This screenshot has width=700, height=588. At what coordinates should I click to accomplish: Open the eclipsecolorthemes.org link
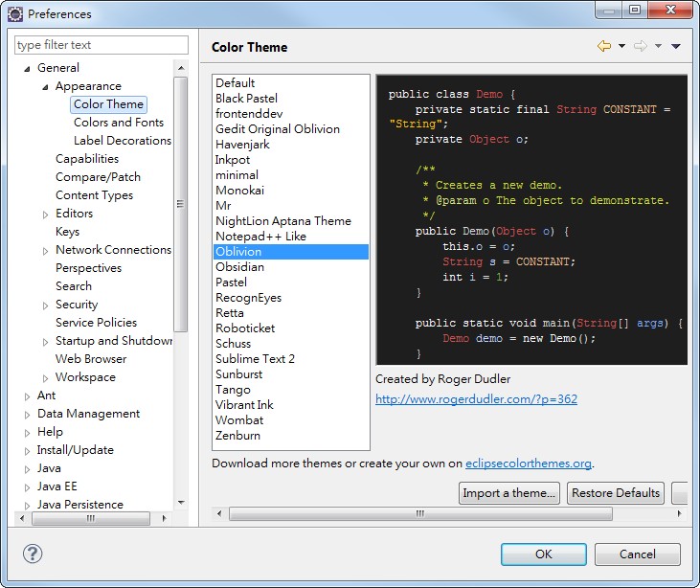tap(529, 464)
